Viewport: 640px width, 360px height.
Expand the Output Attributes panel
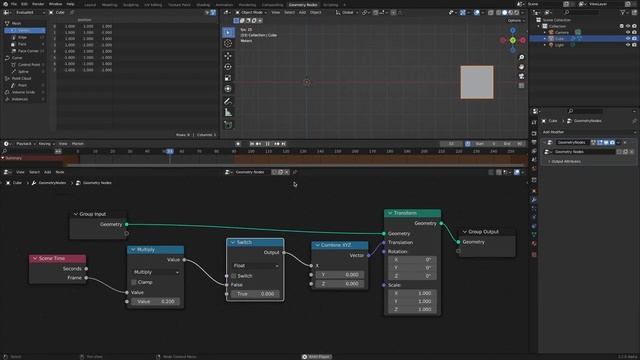point(566,161)
